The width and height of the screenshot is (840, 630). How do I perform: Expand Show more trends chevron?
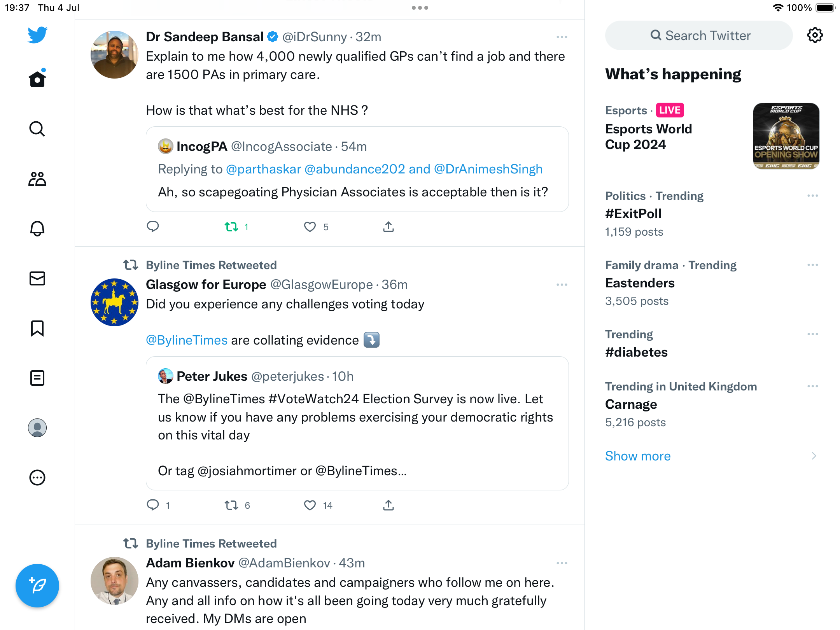pos(814,456)
